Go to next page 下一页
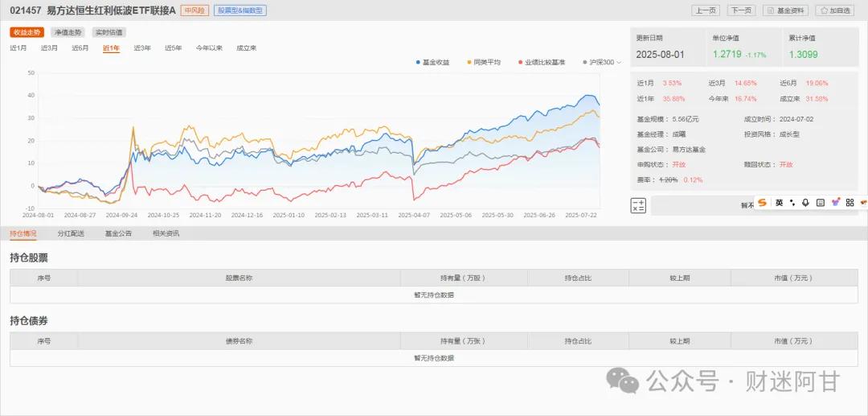Image resolution: width=868 pixels, height=416 pixels. click(x=741, y=10)
